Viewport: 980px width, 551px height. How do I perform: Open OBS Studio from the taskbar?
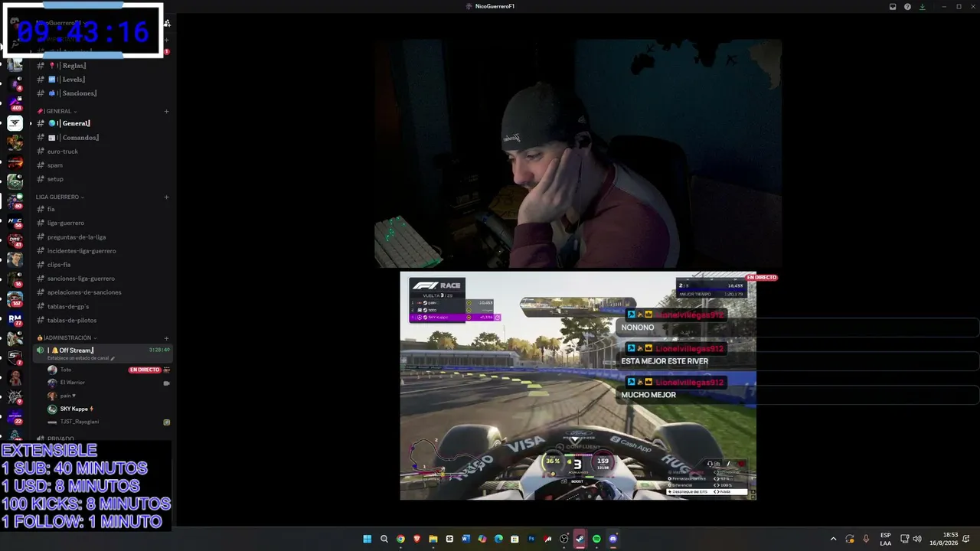[x=564, y=539]
